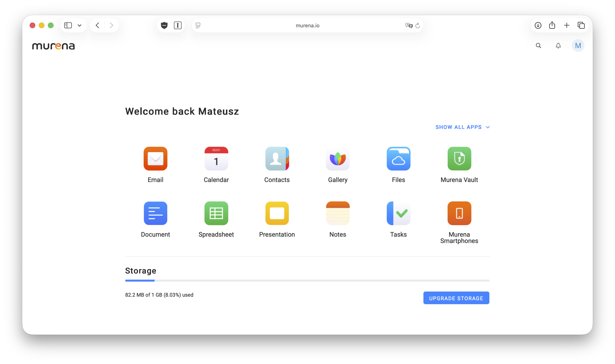Click the Upgrade Storage button
This screenshot has width=615, height=364.
pyautogui.click(x=456, y=298)
